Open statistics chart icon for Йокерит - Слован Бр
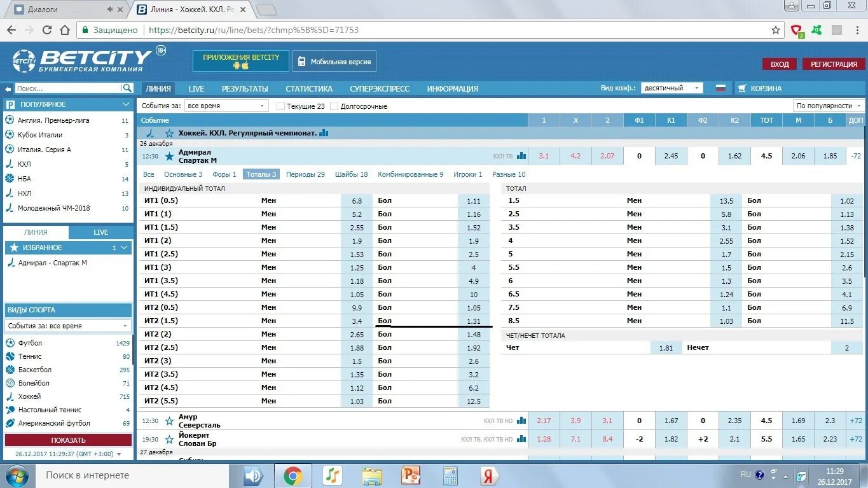The image size is (868, 488). [x=521, y=439]
